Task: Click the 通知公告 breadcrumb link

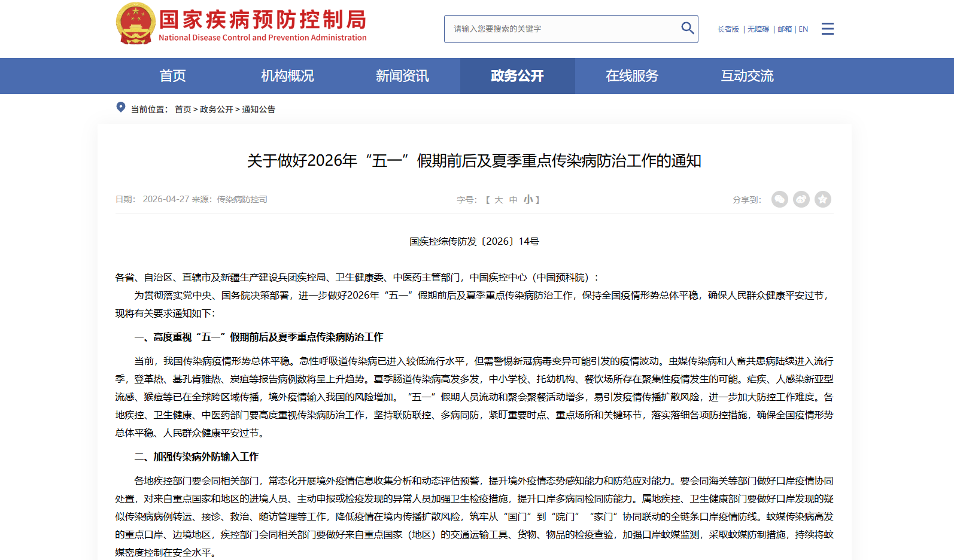Action: point(259,109)
